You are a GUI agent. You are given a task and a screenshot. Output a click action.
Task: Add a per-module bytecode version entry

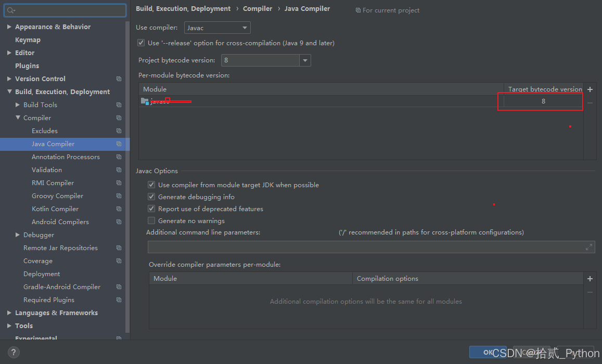pyautogui.click(x=590, y=89)
